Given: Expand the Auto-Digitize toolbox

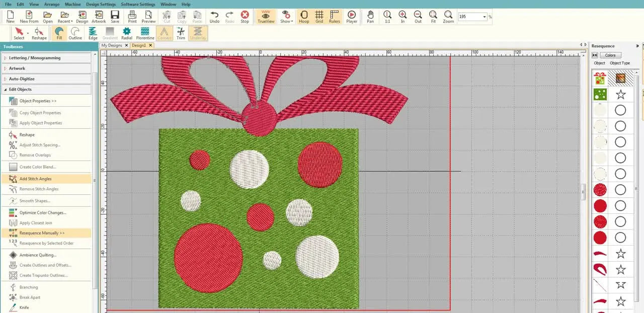Looking at the screenshot, I should coord(46,79).
